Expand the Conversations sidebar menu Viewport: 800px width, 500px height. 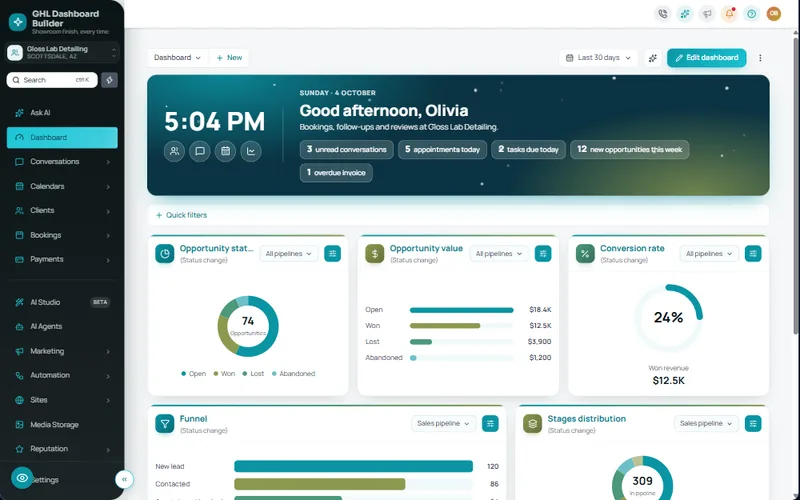tap(62, 162)
